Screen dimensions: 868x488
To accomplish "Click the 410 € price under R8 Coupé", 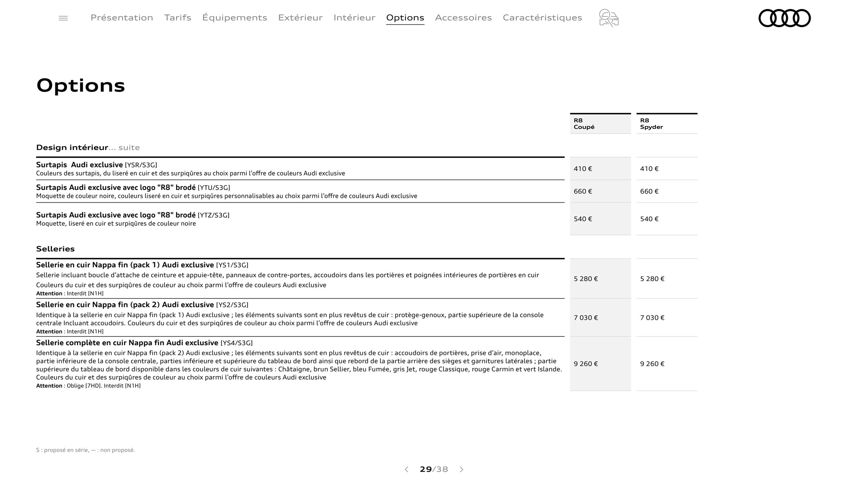I will tap(583, 169).
